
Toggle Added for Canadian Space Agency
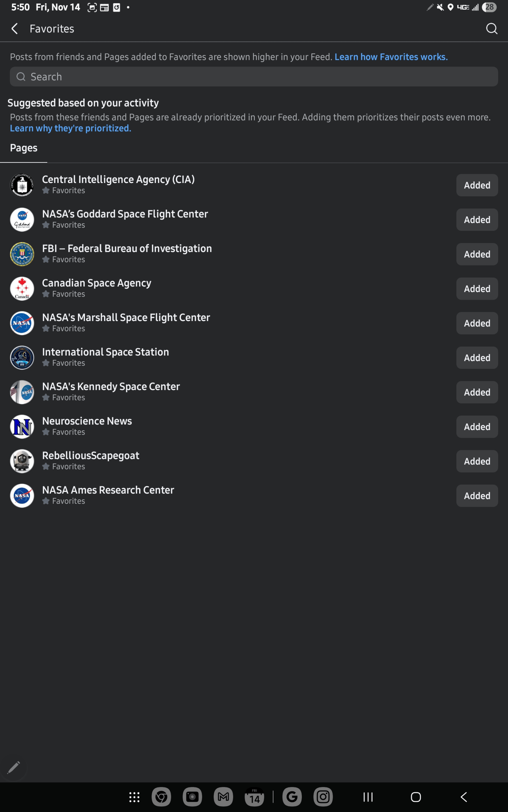click(477, 289)
